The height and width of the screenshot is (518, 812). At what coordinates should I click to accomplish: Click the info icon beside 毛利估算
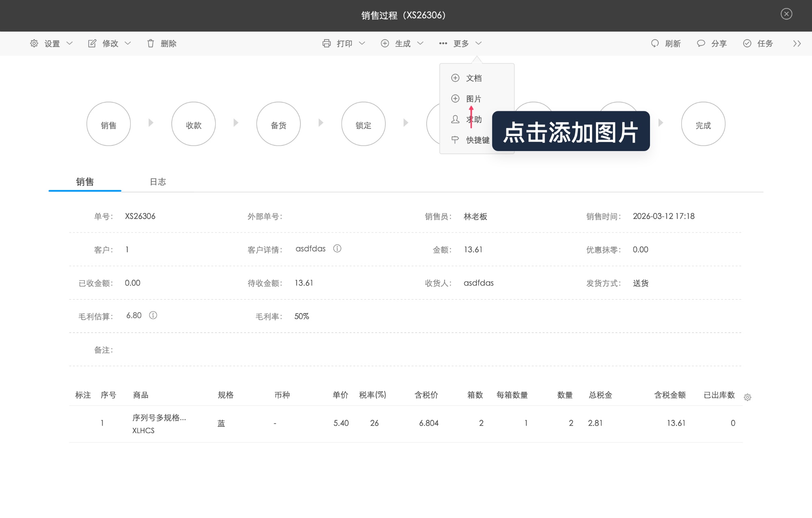(x=153, y=315)
